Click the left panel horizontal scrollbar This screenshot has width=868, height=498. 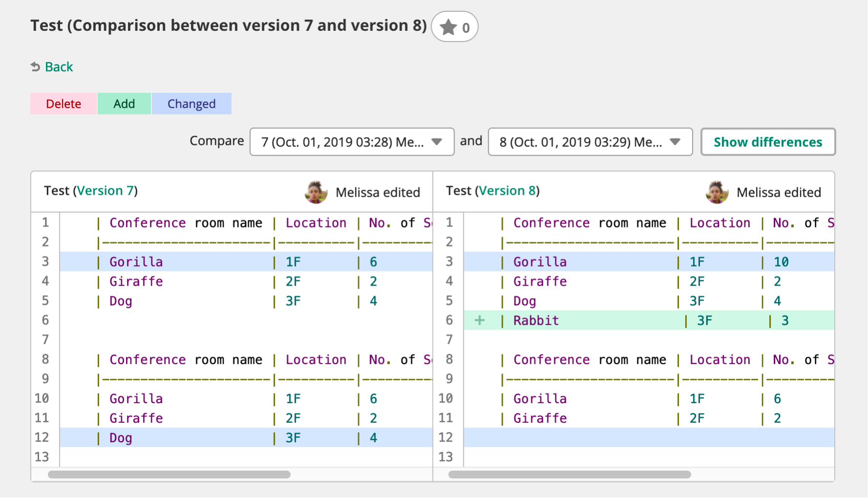(x=169, y=475)
